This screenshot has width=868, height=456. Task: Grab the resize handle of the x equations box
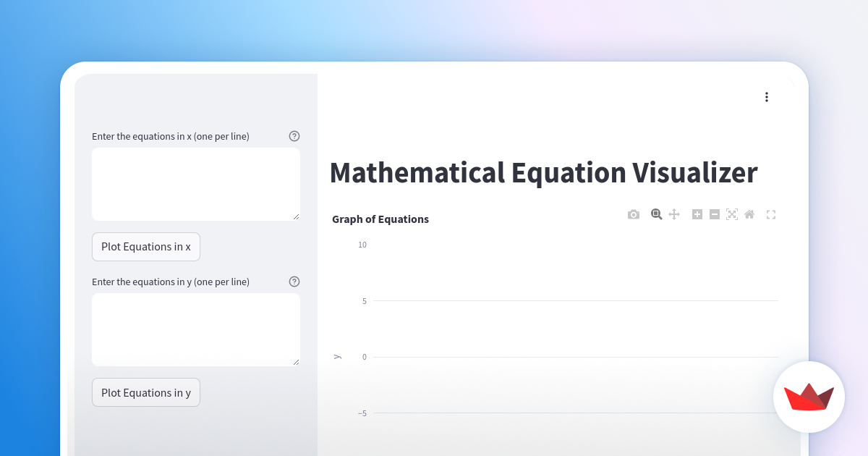coord(297,217)
